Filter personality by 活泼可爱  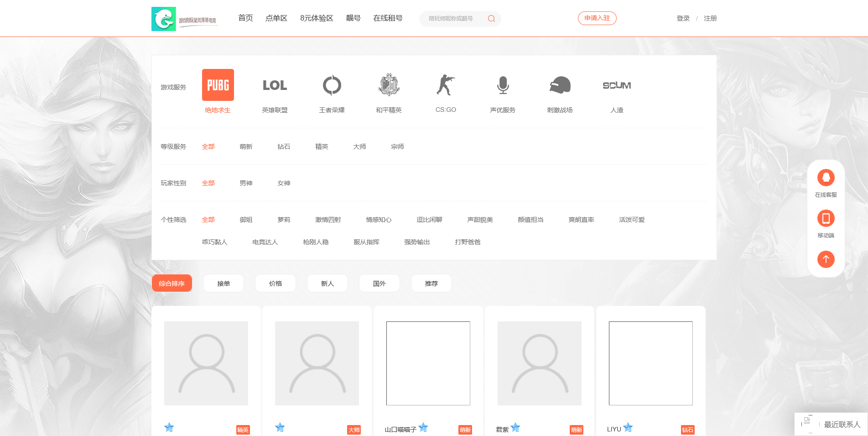coord(632,220)
